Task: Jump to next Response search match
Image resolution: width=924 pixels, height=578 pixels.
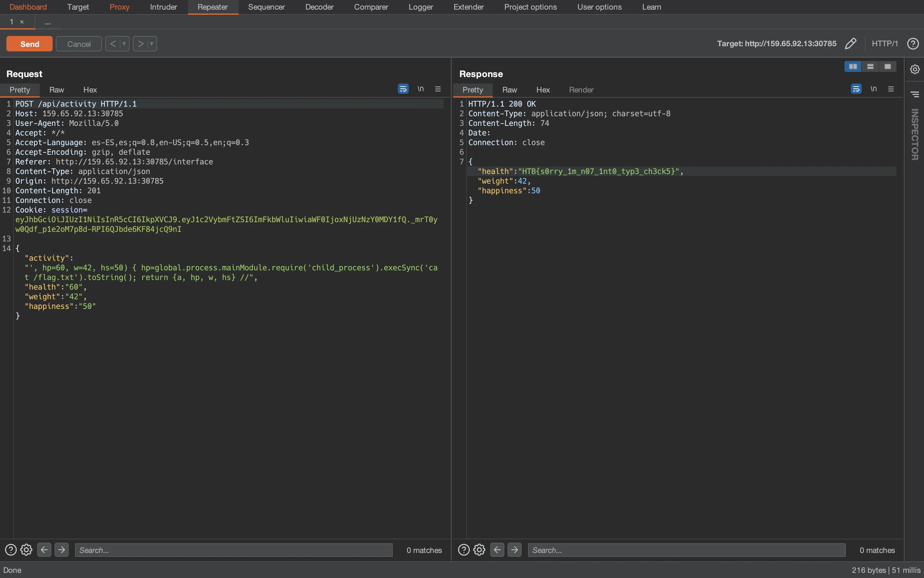Action: [x=515, y=550]
